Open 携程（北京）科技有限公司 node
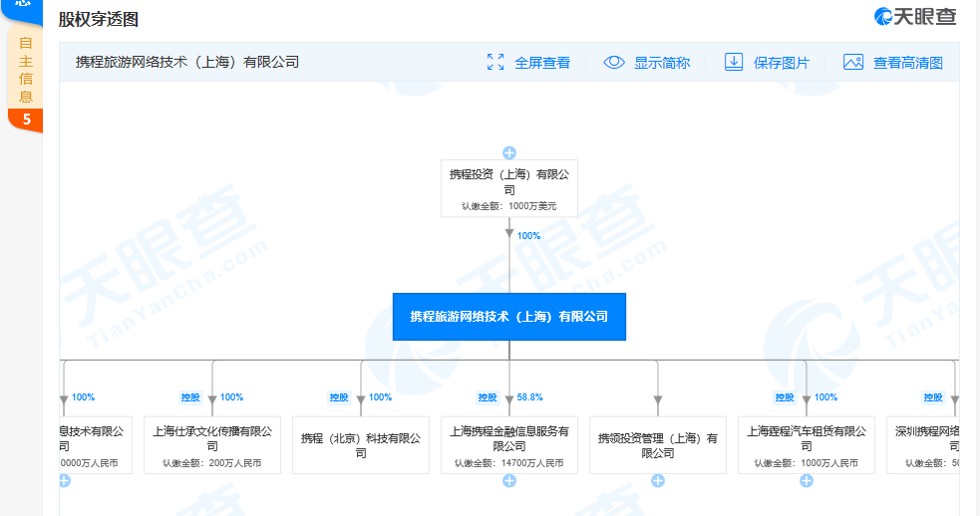This screenshot has width=980, height=516. (361, 445)
